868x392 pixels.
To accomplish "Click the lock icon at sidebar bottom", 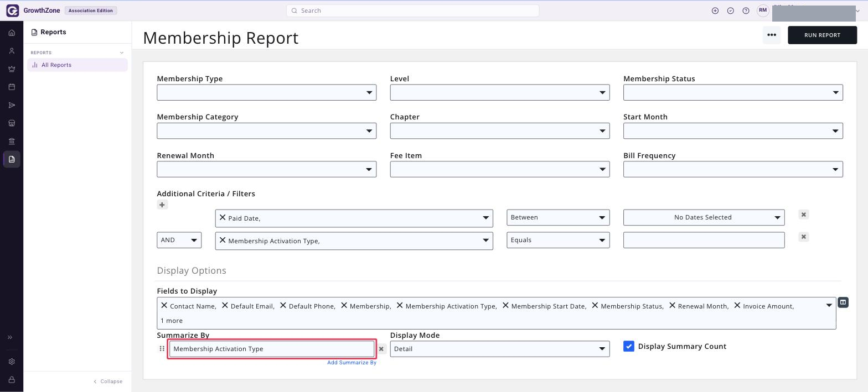I will 12,380.
